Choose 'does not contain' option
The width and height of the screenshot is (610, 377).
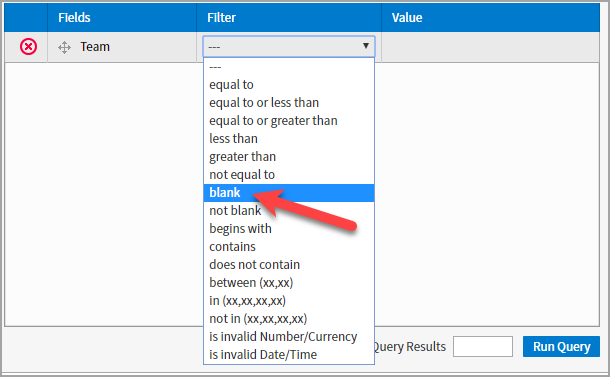pos(289,265)
